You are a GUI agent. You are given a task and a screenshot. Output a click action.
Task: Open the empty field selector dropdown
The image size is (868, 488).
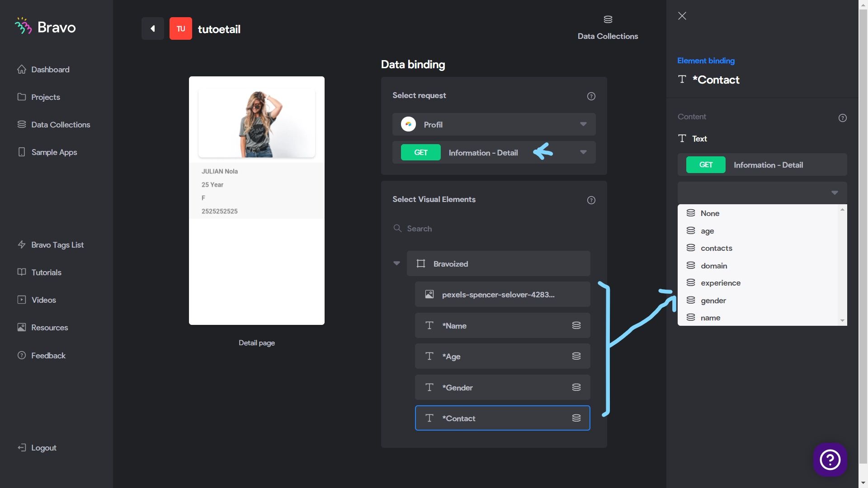click(762, 193)
